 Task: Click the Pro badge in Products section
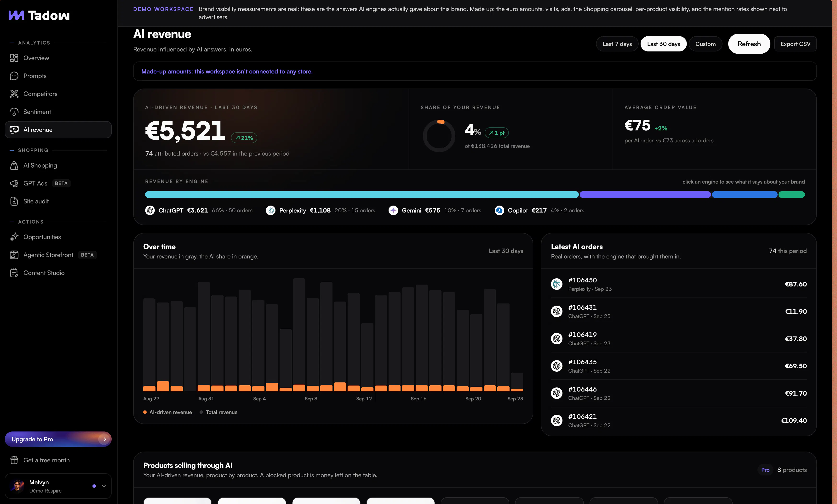coord(765,470)
